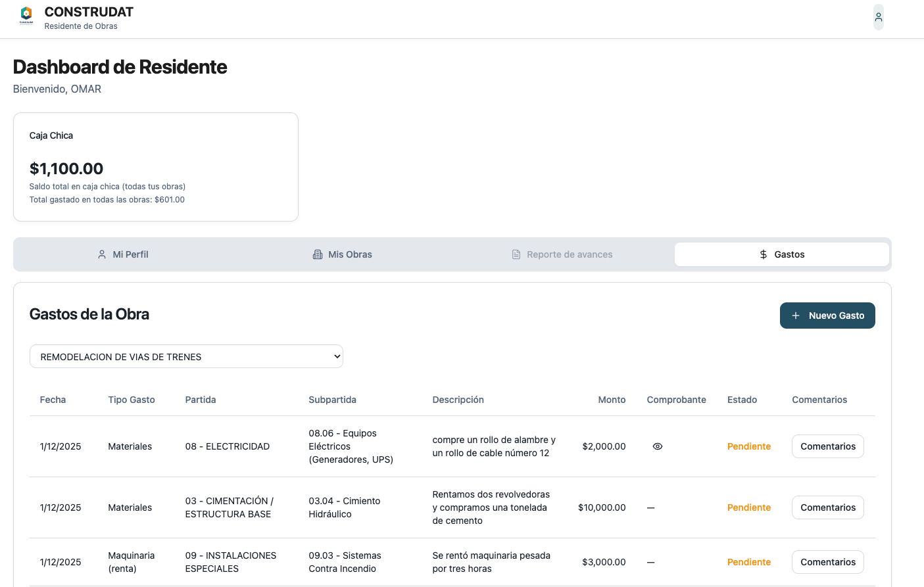This screenshot has height=587, width=924.
Task: Open the Reporte de avances tab
Action: (x=562, y=254)
